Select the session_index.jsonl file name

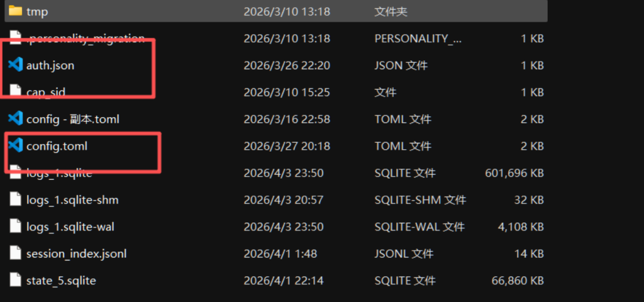[x=76, y=254]
